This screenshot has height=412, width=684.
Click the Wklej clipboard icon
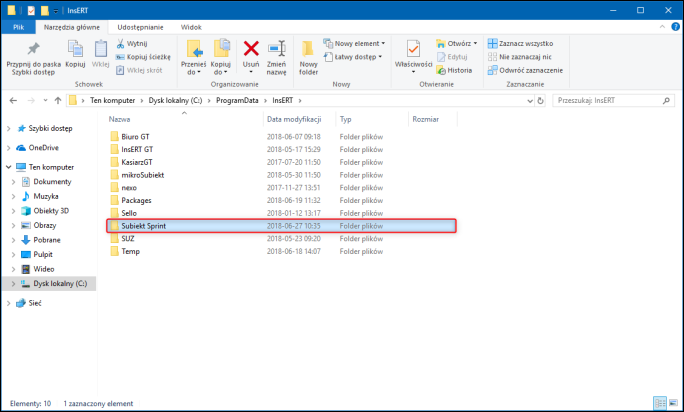click(x=100, y=49)
